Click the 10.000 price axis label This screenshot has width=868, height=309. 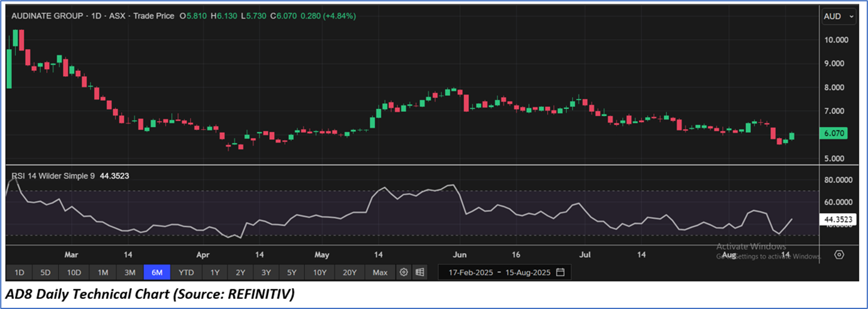pos(836,40)
